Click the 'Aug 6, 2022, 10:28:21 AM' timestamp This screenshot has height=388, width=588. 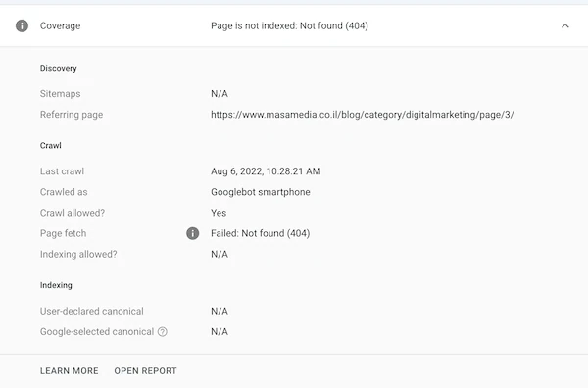pos(266,171)
